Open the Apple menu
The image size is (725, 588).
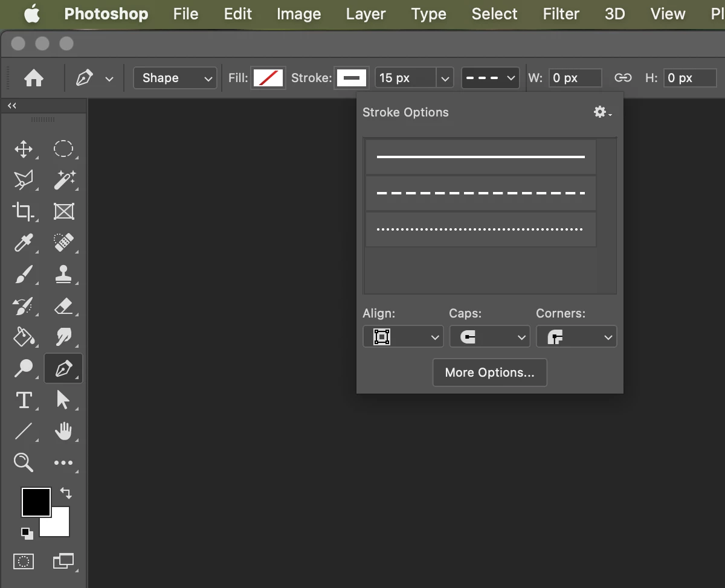(32, 14)
